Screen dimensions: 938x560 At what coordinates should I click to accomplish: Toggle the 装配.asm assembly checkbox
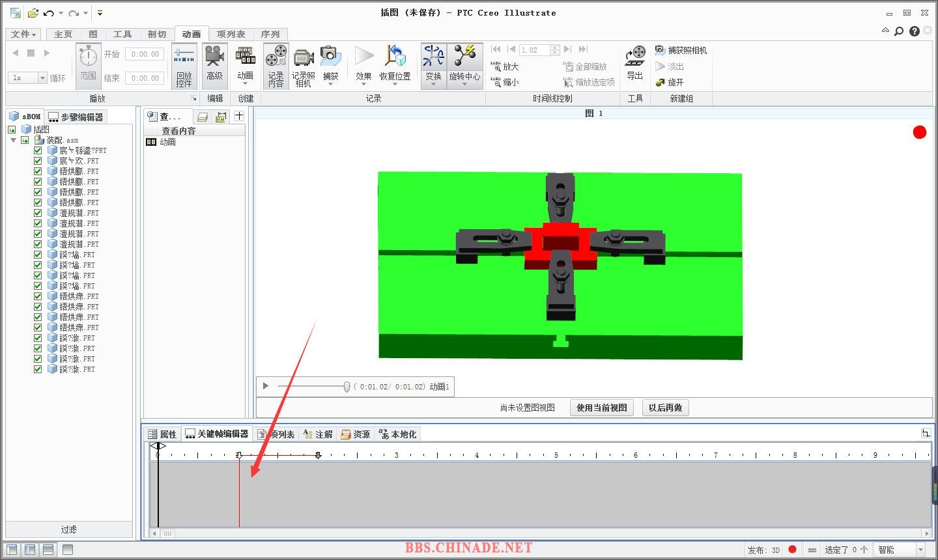coord(25,140)
